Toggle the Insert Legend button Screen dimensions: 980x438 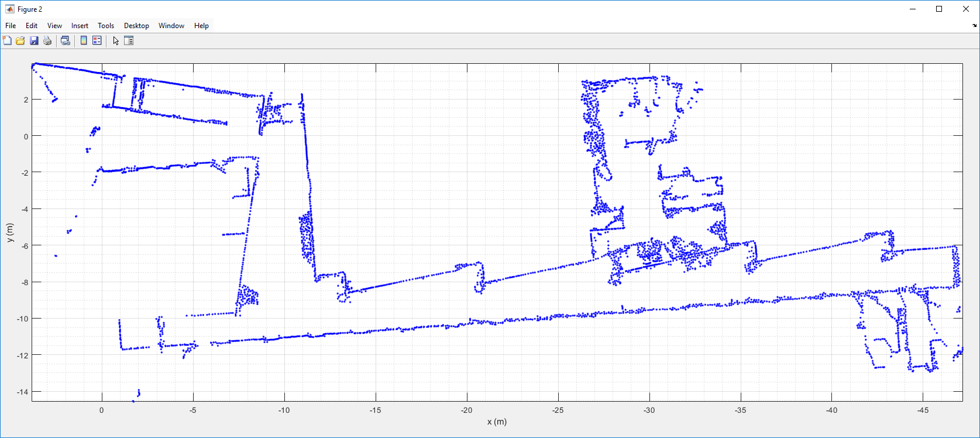tap(97, 40)
